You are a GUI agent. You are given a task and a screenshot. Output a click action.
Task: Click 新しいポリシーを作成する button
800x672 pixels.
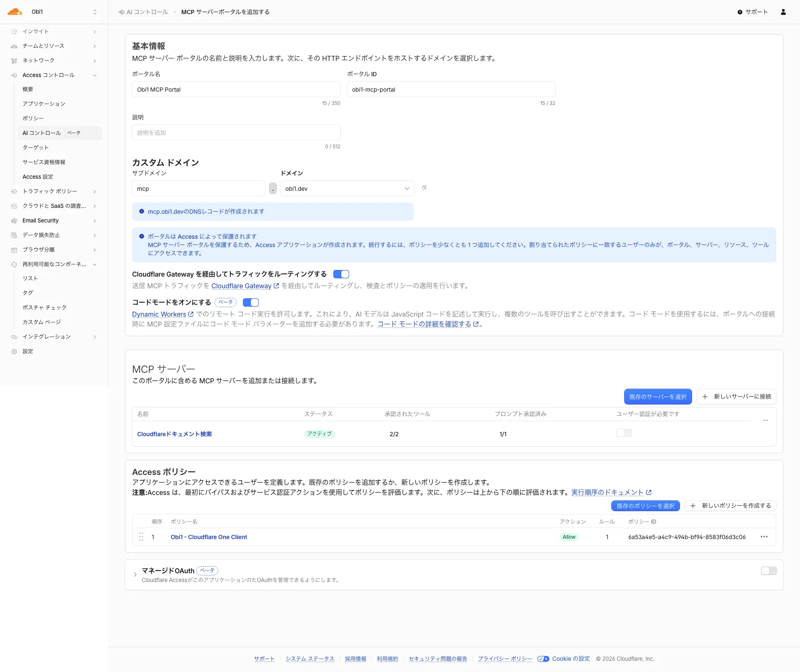pos(730,506)
